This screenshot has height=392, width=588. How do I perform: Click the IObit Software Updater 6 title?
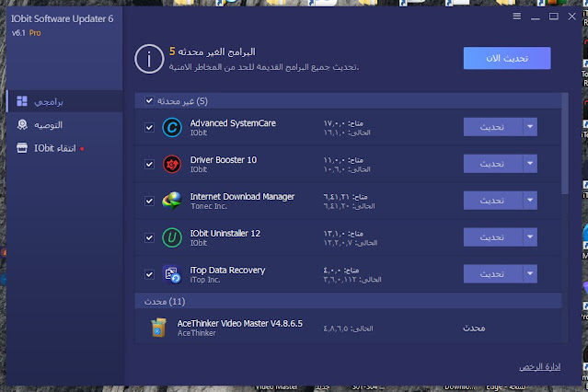point(62,18)
